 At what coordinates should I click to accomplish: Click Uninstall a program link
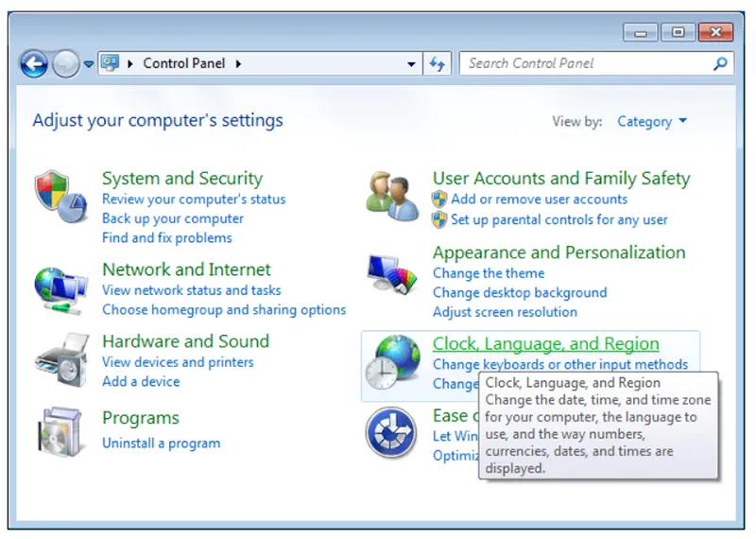(161, 443)
